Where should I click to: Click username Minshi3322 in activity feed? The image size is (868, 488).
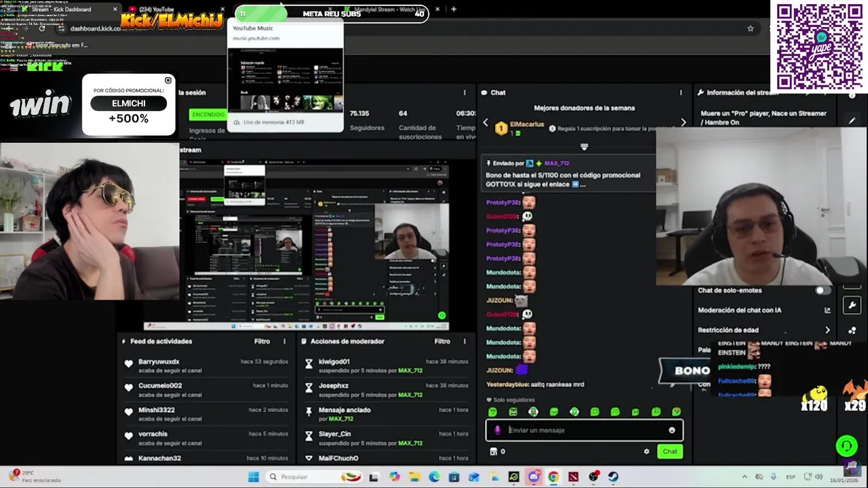point(157,410)
